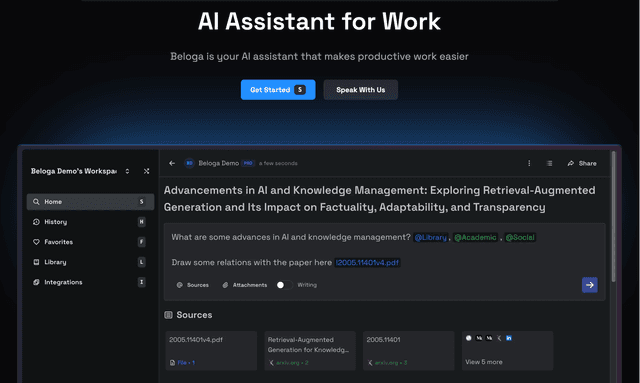
Task: Open Library in the sidebar
Action: [x=90, y=262]
